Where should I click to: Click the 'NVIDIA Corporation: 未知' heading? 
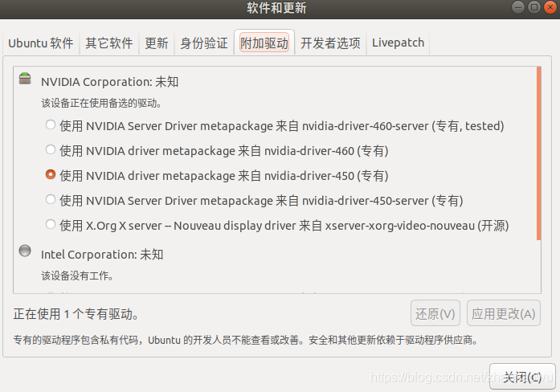109,82
